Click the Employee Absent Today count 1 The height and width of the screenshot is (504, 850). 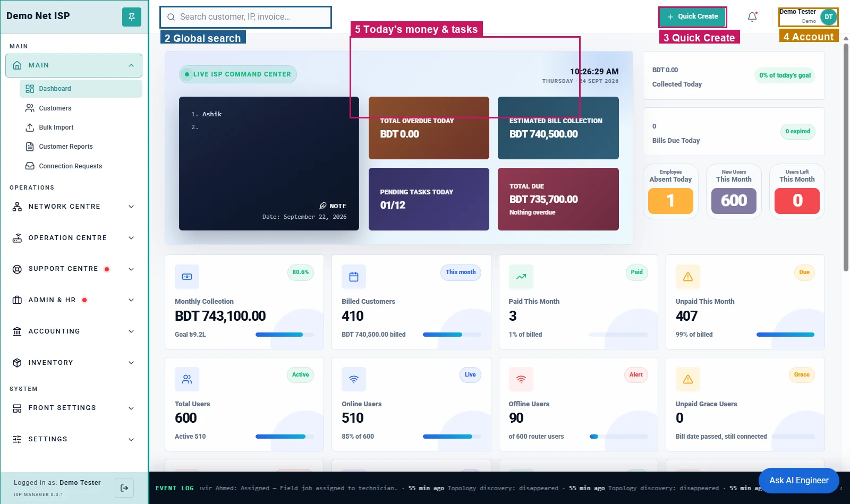pos(670,201)
